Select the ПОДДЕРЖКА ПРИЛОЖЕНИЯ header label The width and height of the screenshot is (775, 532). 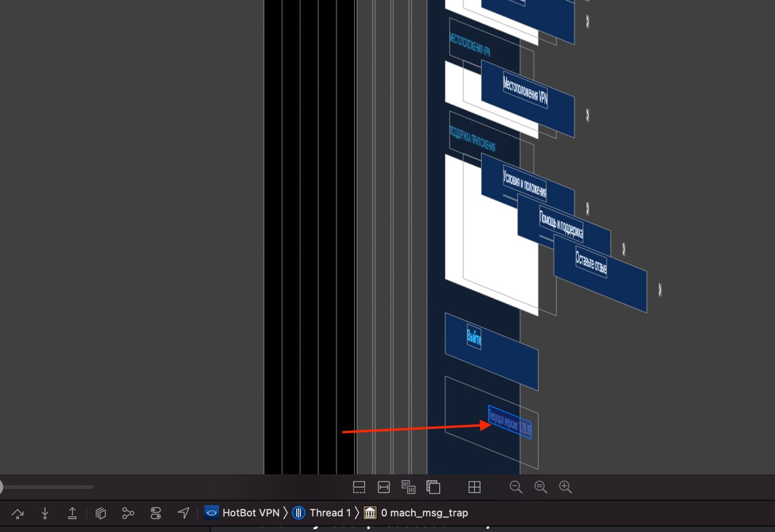coord(472,139)
